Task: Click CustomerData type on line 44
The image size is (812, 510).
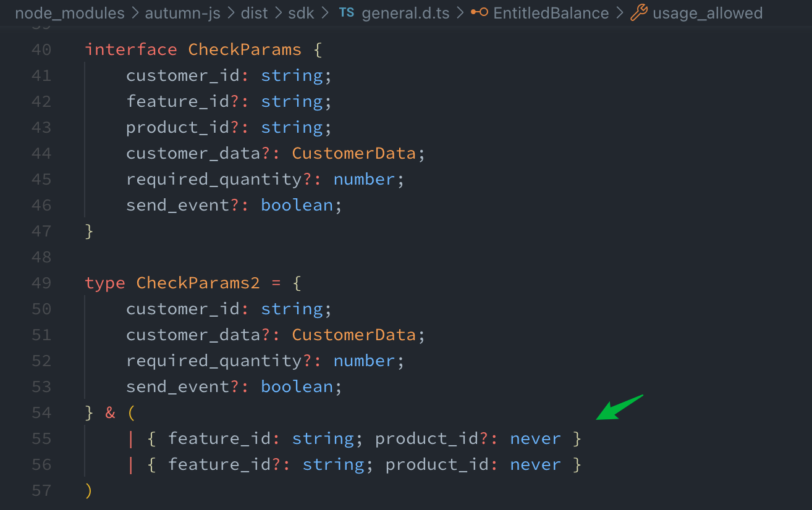Action: [353, 153]
